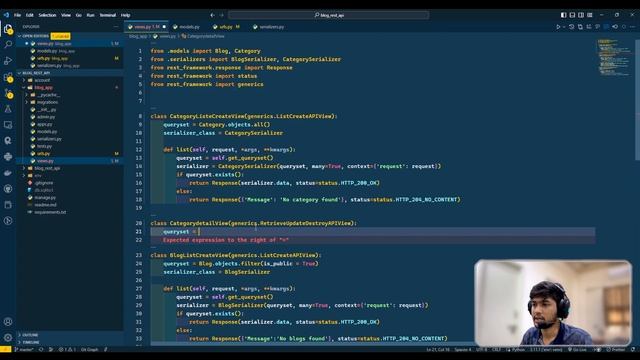The image size is (640, 360).
Task: Click the CRLF end-of-line setting
Action: (496, 349)
